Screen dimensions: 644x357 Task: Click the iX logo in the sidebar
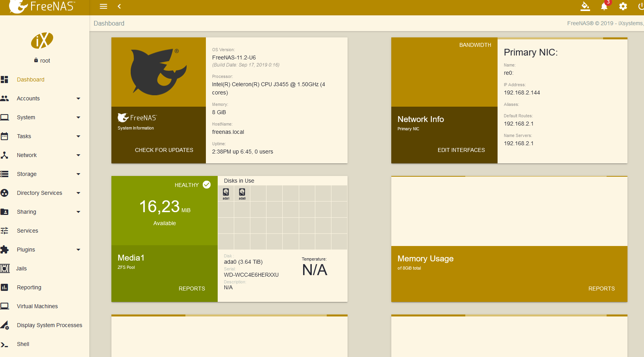point(42,40)
